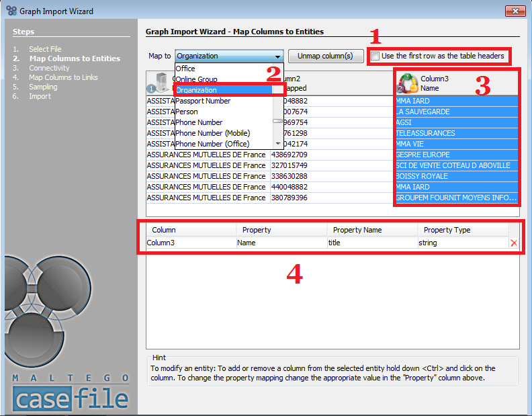This screenshot has width=532, height=416.
Task: Select step 'Map Columns to Links'
Action: [63, 77]
